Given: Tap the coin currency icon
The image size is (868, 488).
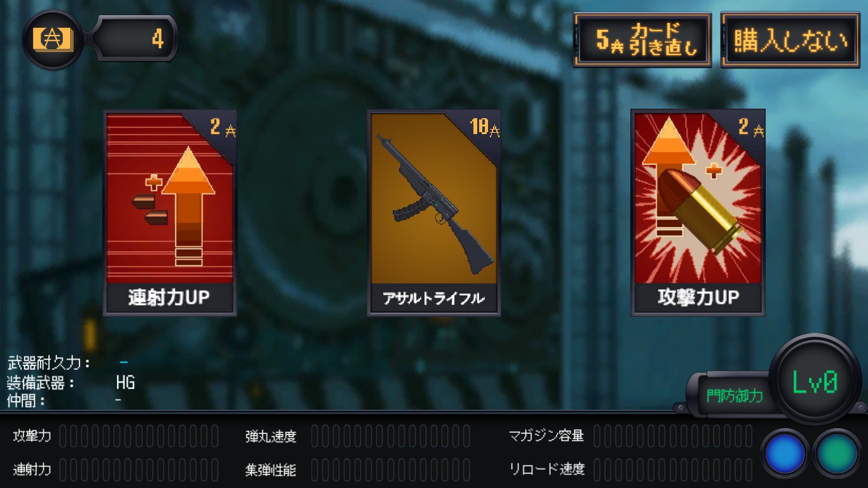Looking at the screenshot, I should click(53, 39).
